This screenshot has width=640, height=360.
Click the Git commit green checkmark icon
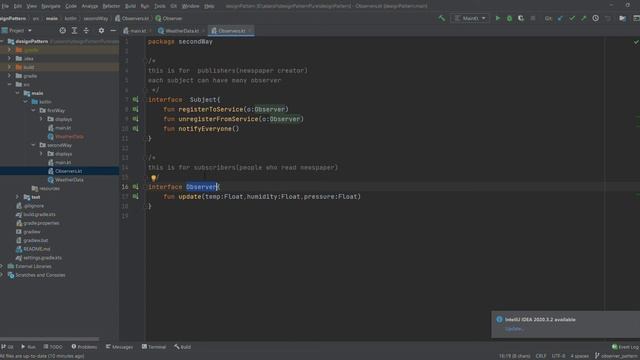point(572,18)
